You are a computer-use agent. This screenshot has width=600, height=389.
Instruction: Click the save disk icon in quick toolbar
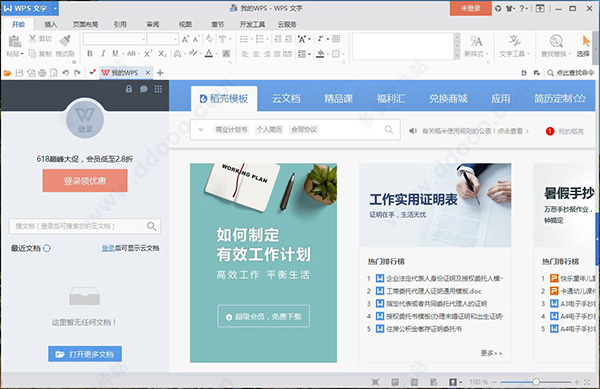(x=19, y=73)
